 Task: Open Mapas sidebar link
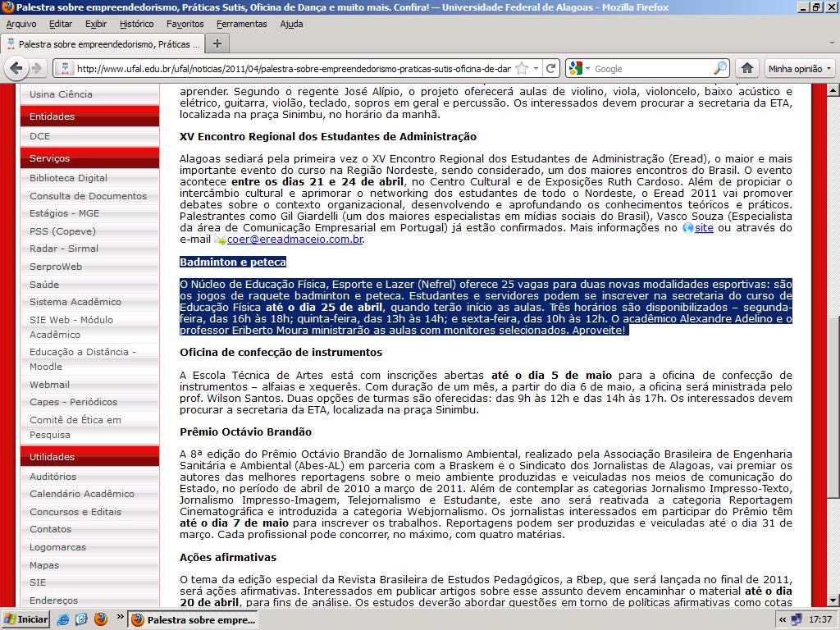(44, 565)
